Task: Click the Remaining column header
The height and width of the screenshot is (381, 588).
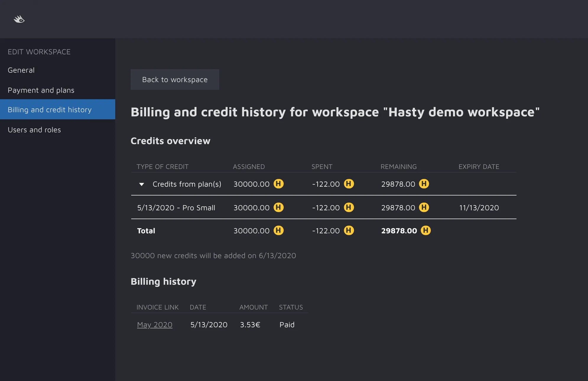Action: coord(398,167)
